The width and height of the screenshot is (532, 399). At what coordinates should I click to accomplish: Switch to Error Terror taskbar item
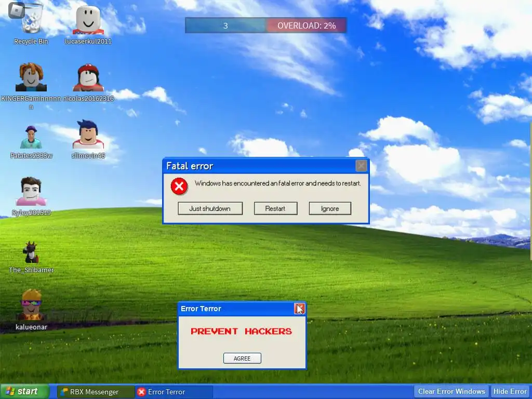(x=174, y=392)
